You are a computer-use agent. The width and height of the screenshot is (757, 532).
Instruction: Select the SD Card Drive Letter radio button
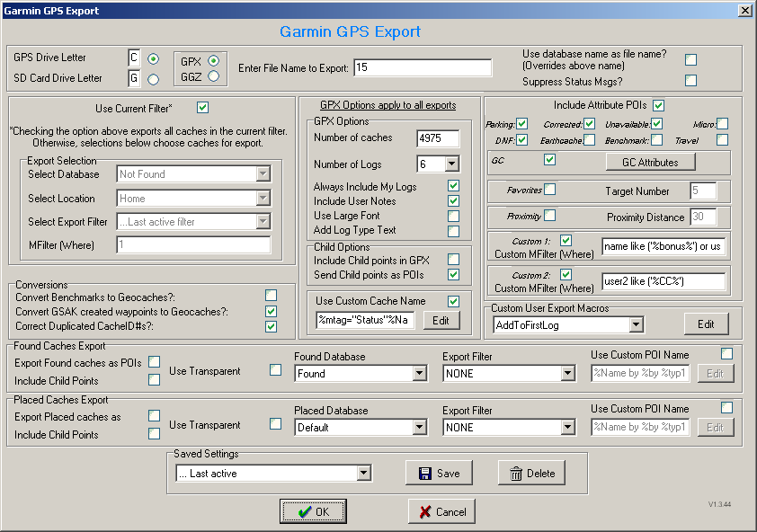[x=154, y=79]
